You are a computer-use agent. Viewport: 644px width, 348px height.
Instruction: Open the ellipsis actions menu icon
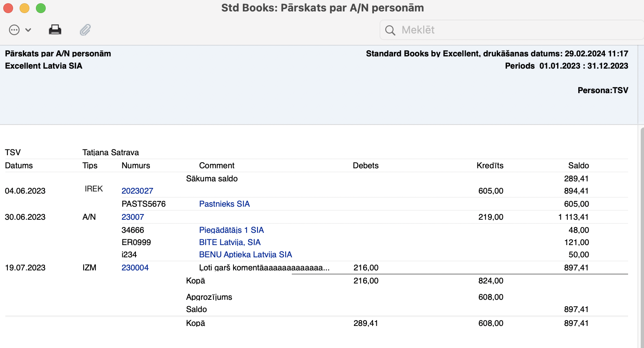14,30
